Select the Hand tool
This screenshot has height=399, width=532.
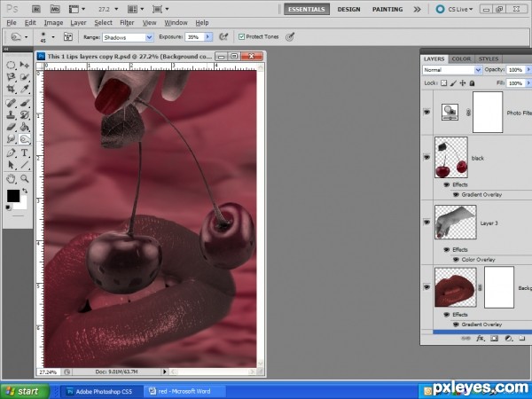(12, 178)
